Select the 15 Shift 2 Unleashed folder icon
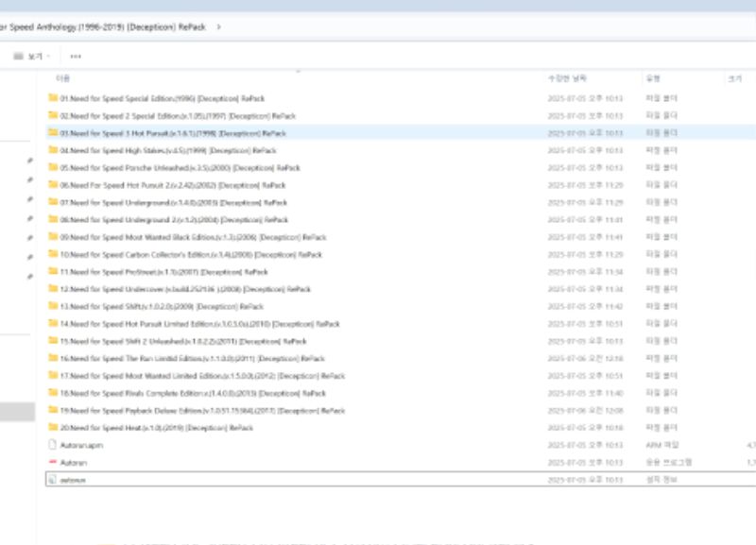 (53, 341)
